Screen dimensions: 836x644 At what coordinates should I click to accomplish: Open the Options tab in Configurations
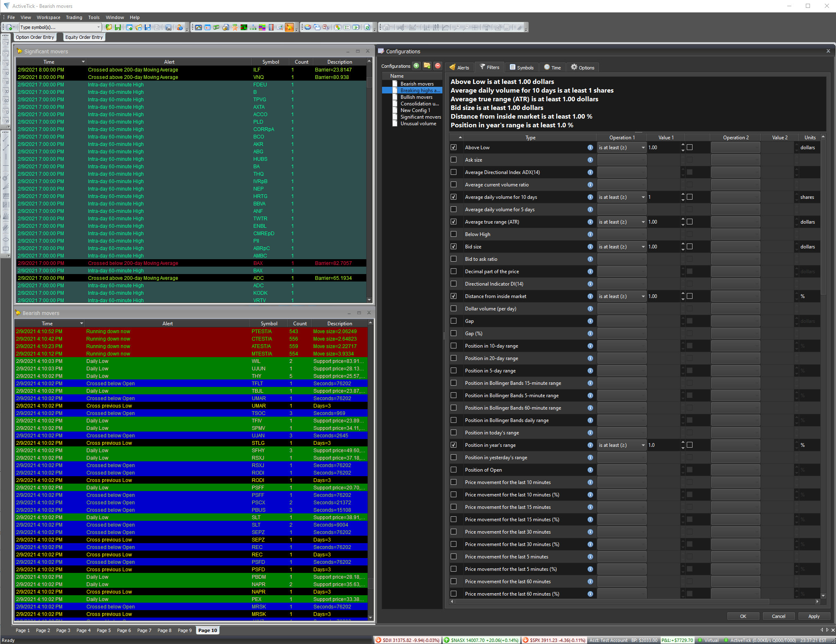pos(583,67)
